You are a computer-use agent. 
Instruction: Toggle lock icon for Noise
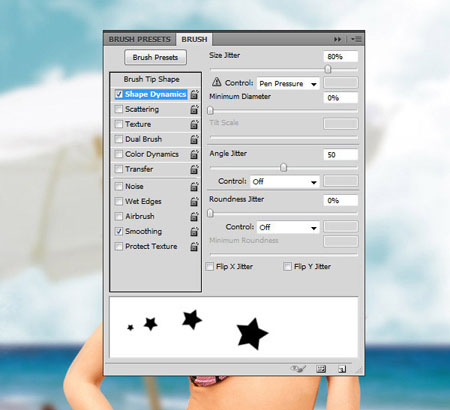point(194,187)
